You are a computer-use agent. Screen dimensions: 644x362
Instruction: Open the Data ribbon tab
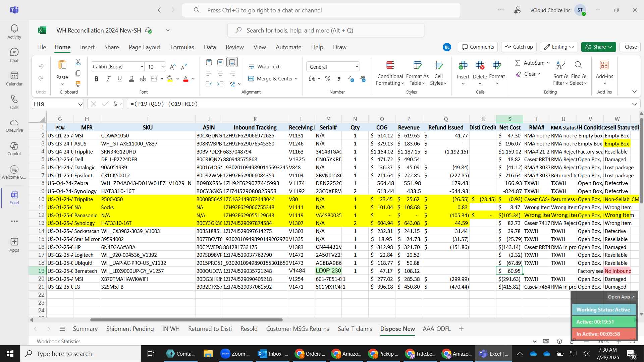210,47
